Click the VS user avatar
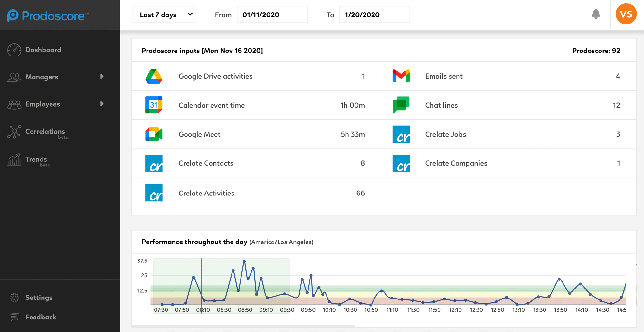 [626, 14]
